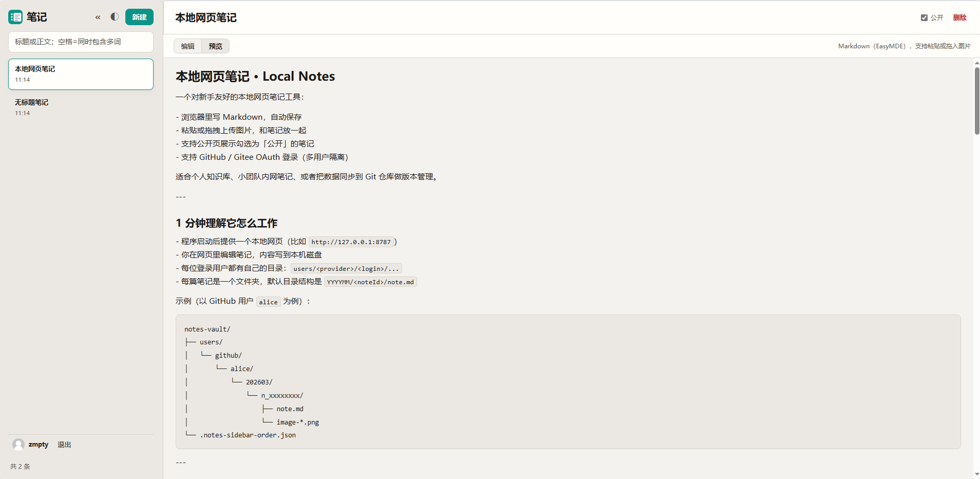This screenshot has width=980, height=479.
Task: Click the scrollbar up arrow
Action: 976,63
